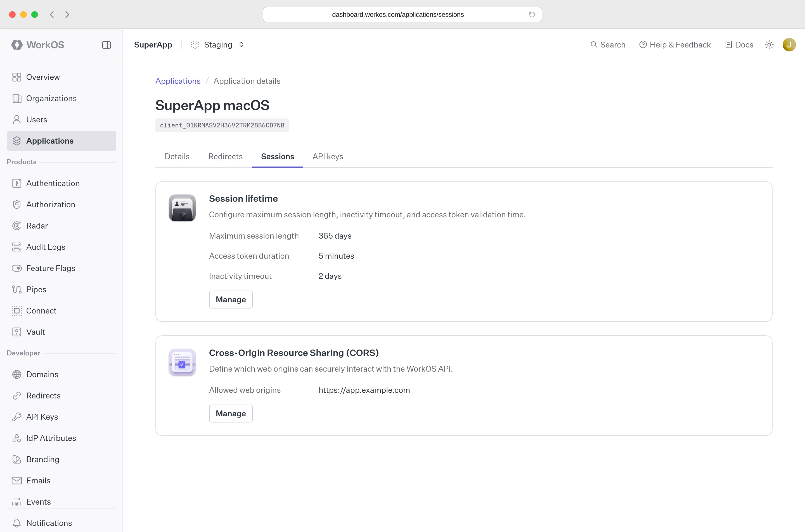This screenshot has width=805, height=532.
Task: Click the 5 minutes token duration value
Action: tap(336, 256)
